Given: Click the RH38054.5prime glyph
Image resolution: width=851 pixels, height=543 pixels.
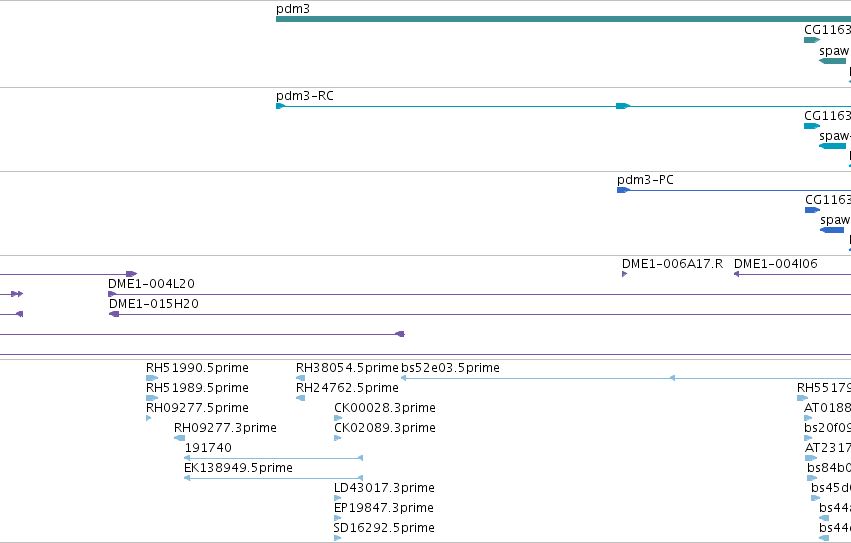Looking at the screenshot, I should click(x=300, y=378).
